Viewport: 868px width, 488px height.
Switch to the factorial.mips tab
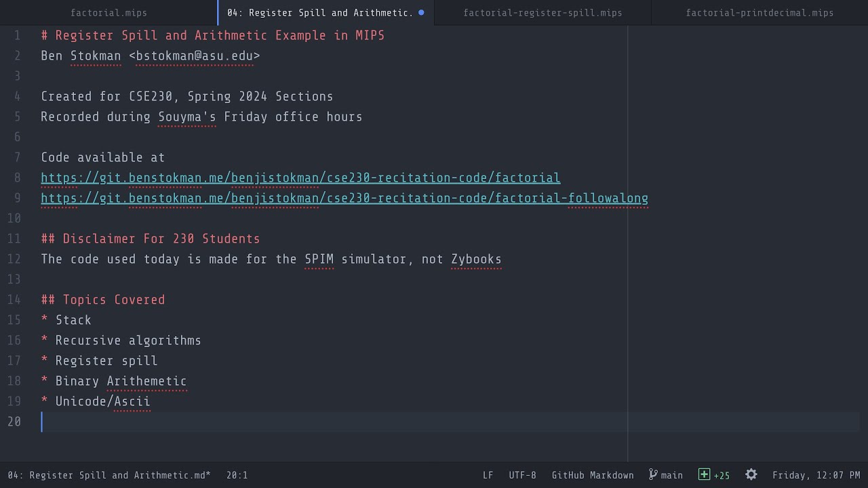pos(108,13)
